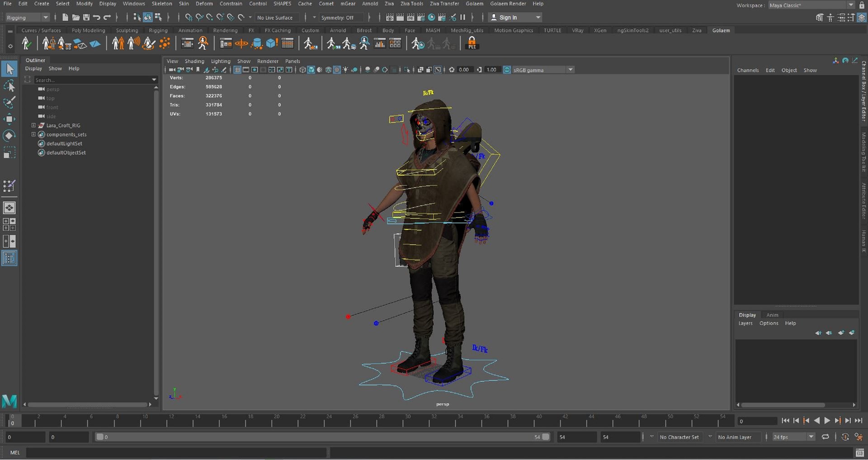Expand the components_sets node in Outliner
The image size is (868, 460).
(x=33, y=134)
